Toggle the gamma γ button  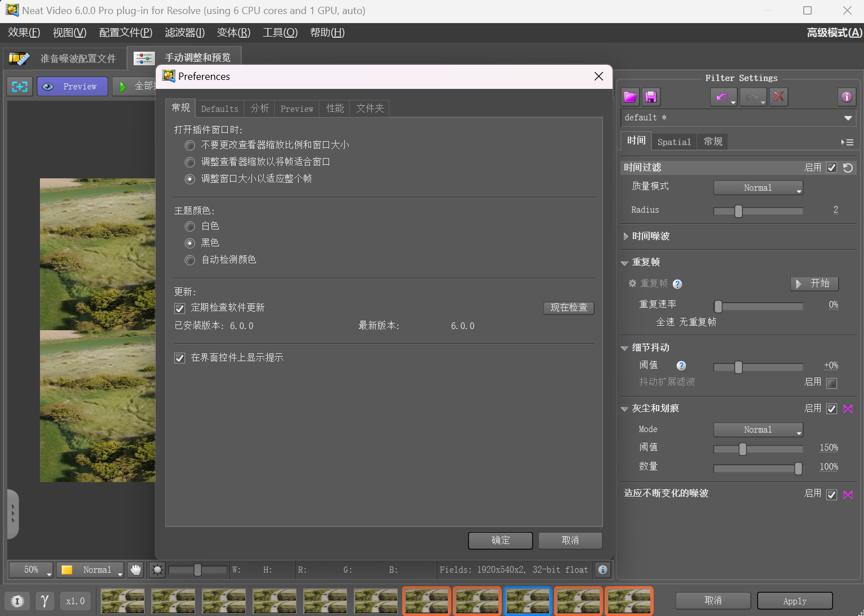(x=45, y=601)
